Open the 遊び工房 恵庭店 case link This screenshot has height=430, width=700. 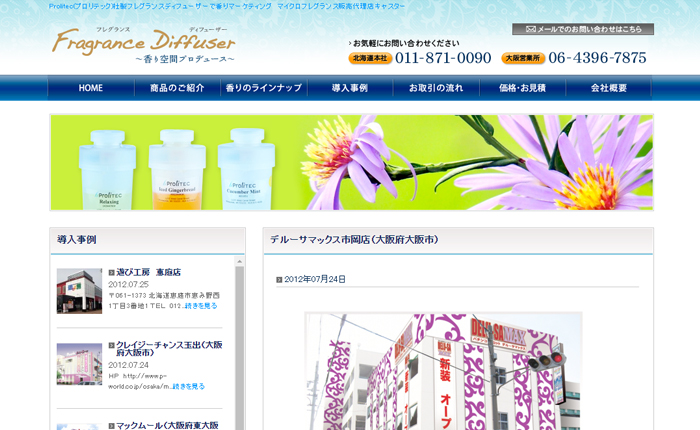(x=148, y=272)
